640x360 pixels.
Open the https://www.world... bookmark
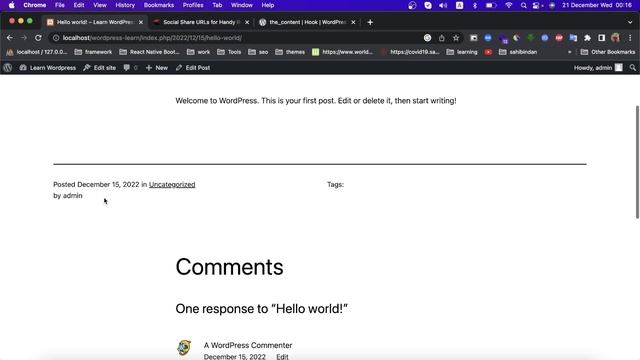pos(342,52)
